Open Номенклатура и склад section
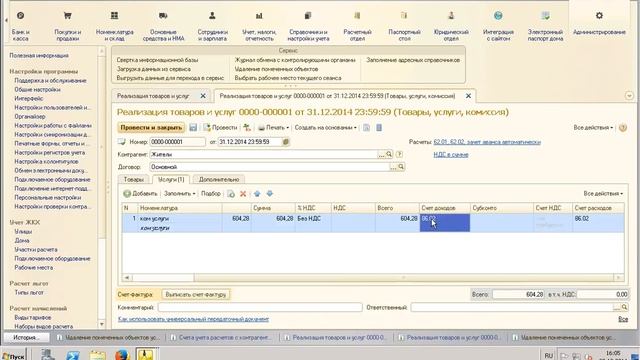Image resolution: width=640 pixels, height=360 pixels. [x=115, y=26]
